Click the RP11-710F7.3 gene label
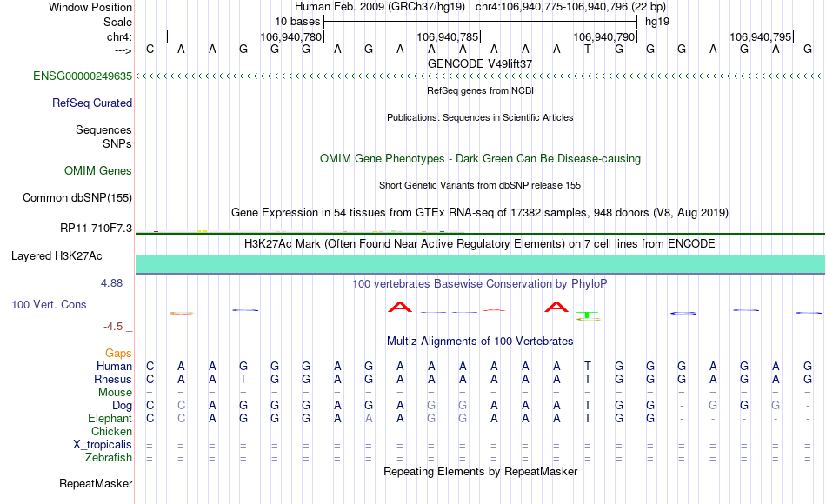This screenshot has width=826, height=504. pos(96,228)
